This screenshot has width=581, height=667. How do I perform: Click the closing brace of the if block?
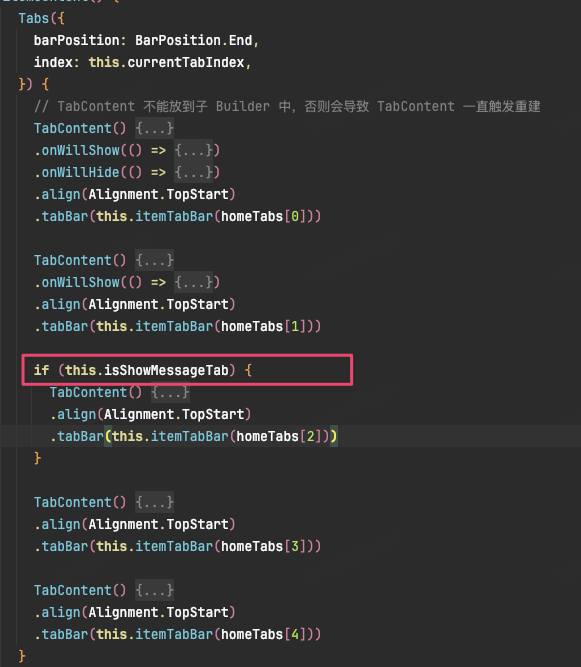pos(37,458)
